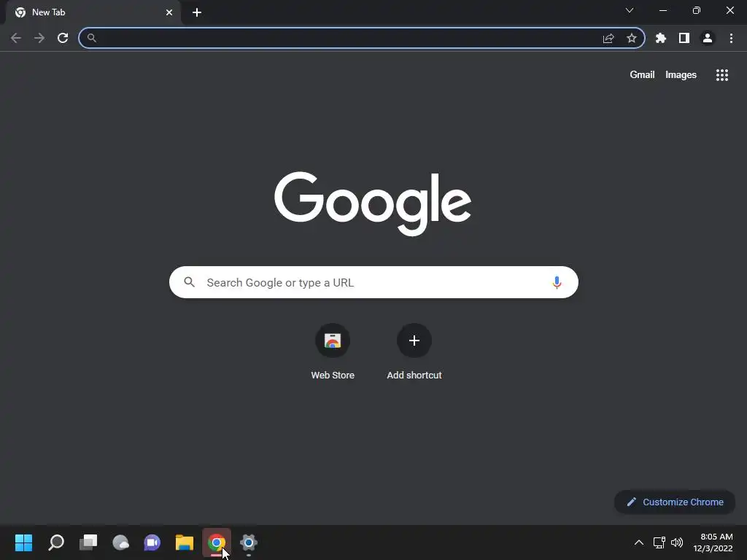
Task: Click the Customize Chrome button
Action: coord(675,502)
